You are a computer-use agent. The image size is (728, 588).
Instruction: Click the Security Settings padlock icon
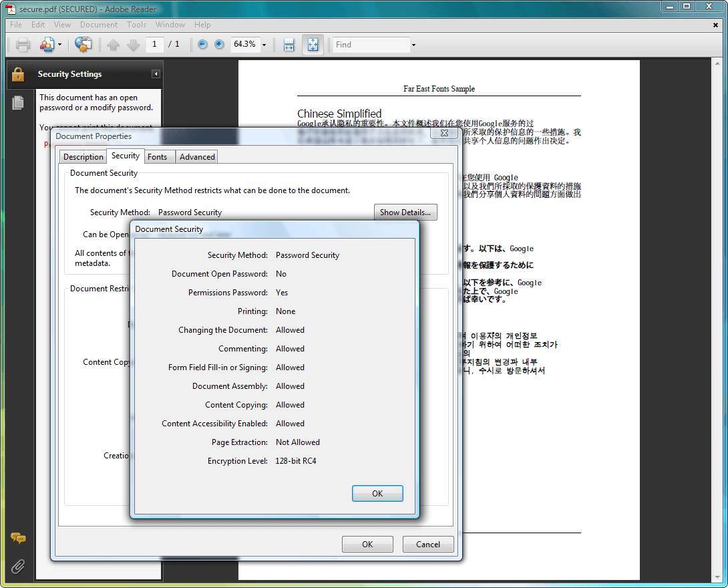(18, 74)
